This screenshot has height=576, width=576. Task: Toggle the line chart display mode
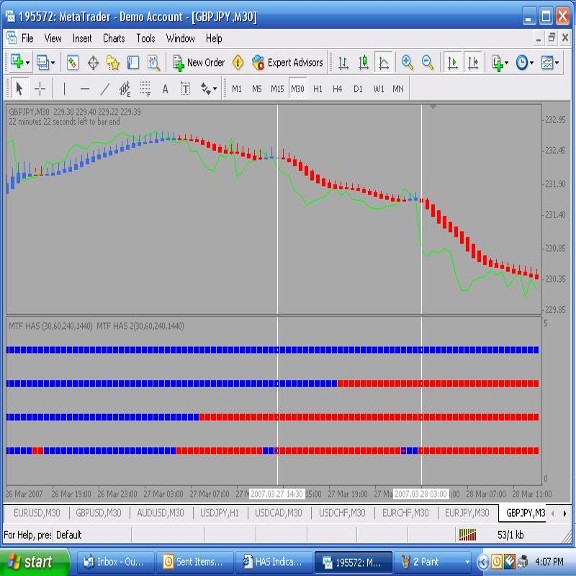coord(384,63)
